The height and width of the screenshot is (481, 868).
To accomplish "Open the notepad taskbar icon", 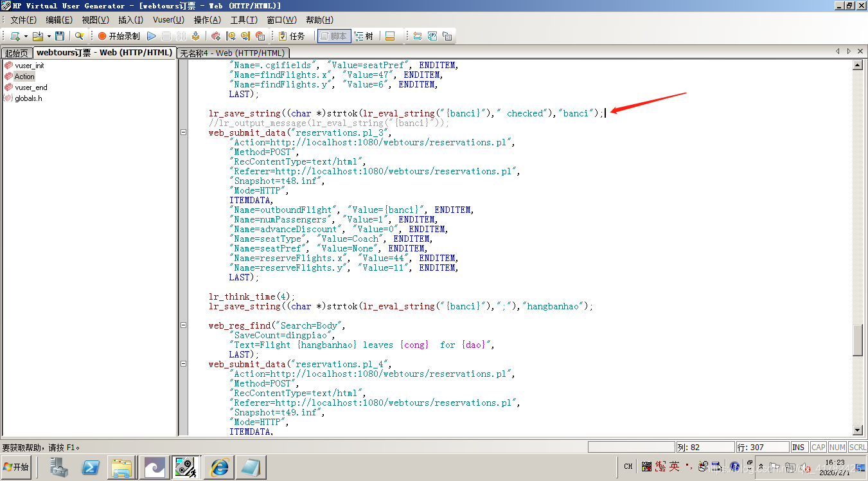I will pyautogui.click(x=249, y=467).
